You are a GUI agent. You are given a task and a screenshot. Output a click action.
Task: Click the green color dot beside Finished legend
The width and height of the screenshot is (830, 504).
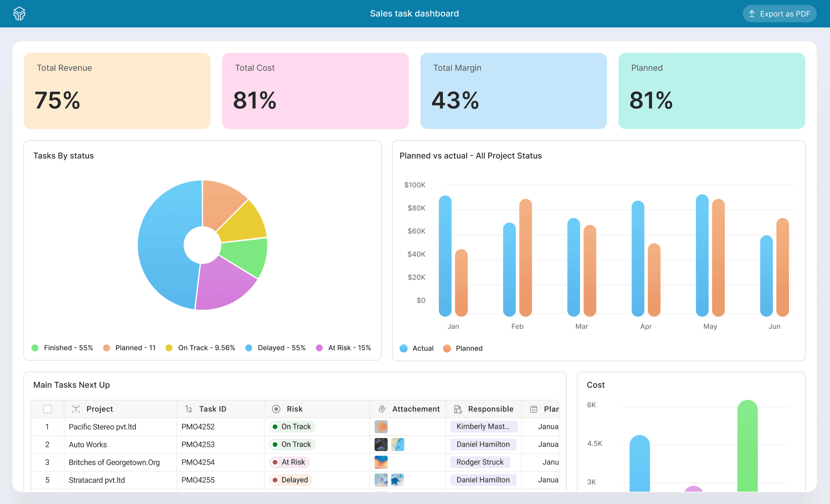[35, 347]
